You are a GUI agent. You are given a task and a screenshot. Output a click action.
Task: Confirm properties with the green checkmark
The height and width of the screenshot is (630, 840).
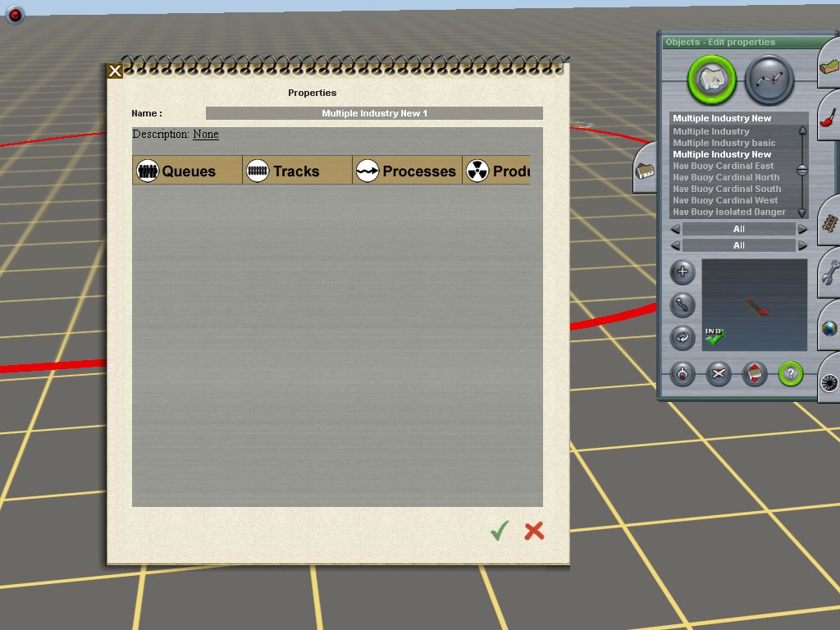tap(500, 531)
